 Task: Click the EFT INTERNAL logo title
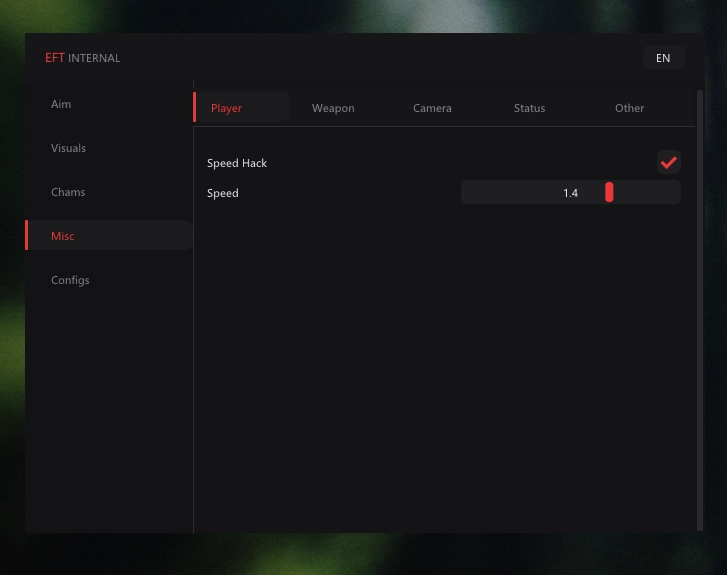coord(83,58)
